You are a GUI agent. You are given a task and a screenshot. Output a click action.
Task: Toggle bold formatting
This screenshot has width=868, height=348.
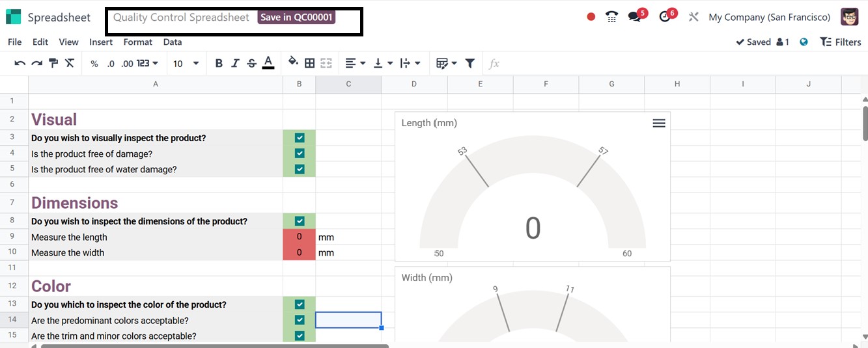click(x=219, y=63)
